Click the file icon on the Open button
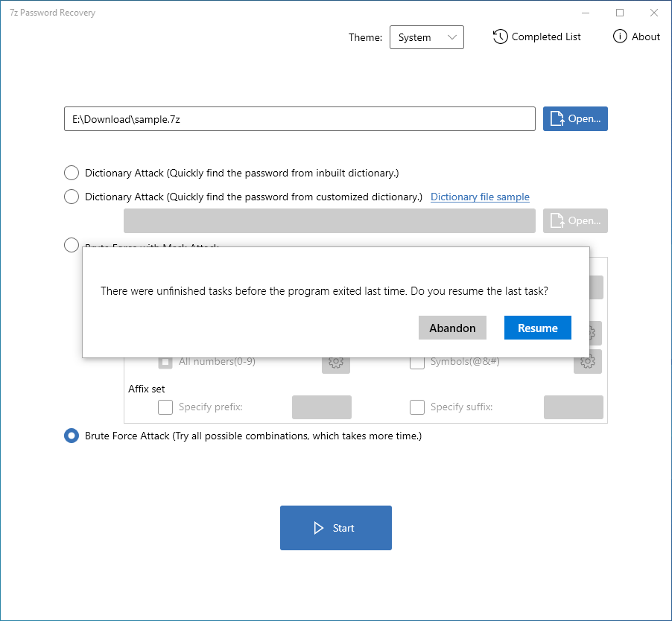Image resolution: width=672 pixels, height=621 pixels. coord(557,119)
